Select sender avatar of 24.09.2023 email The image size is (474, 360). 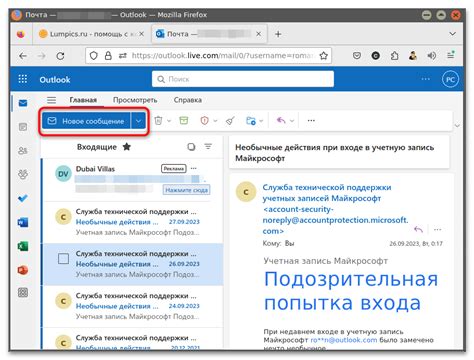(63, 301)
